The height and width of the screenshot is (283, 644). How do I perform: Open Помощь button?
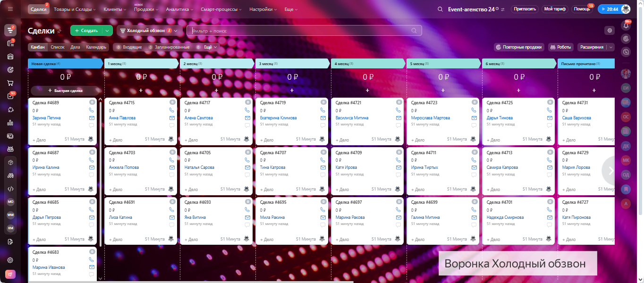(x=582, y=9)
